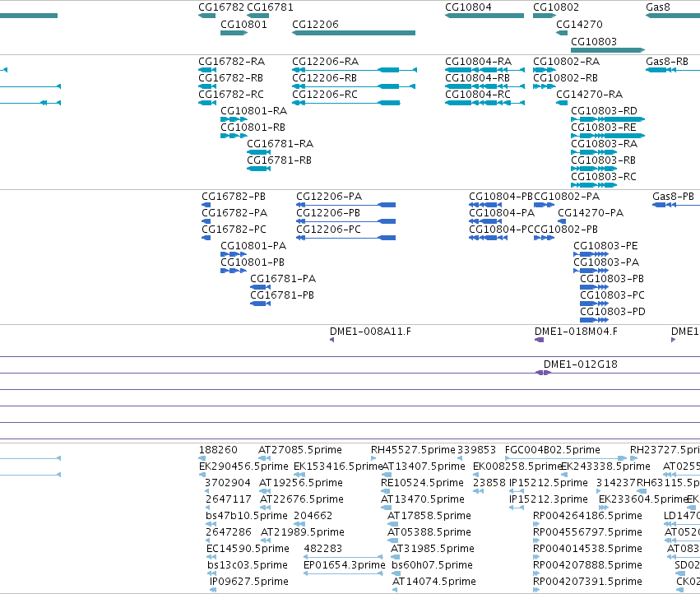Select transcript CG16782-RC
The image size is (700, 594).
pyautogui.click(x=231, y=95)
